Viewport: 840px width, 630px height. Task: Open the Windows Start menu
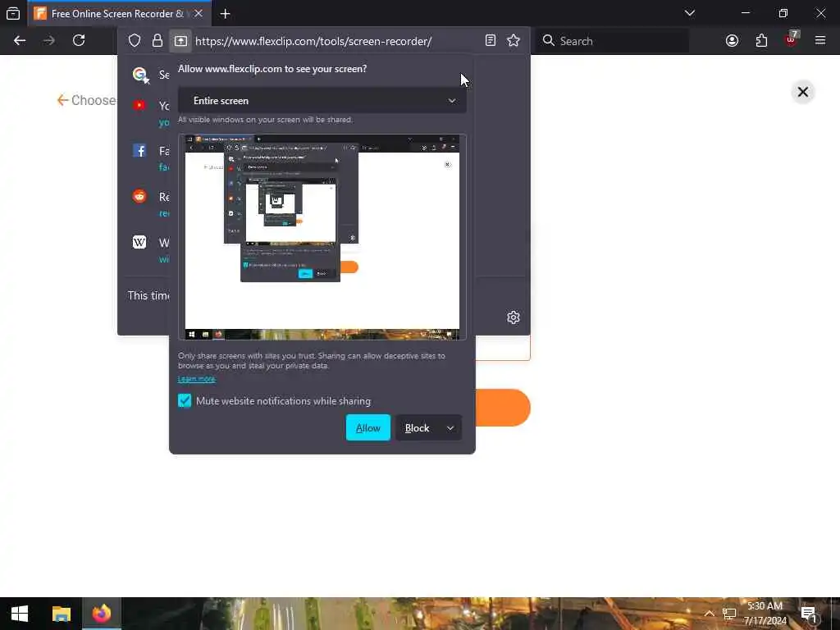point(20,614)
